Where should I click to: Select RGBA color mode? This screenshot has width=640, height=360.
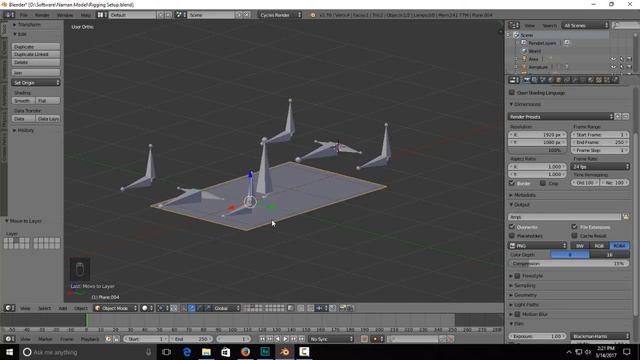pyautogui.click(x=619, y=246)
